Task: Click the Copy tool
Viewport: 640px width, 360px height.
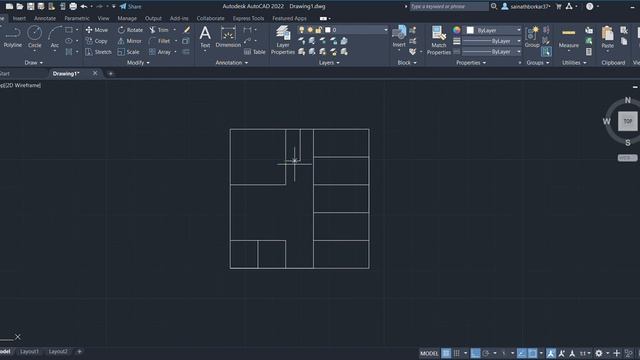Action: point(97,41)
